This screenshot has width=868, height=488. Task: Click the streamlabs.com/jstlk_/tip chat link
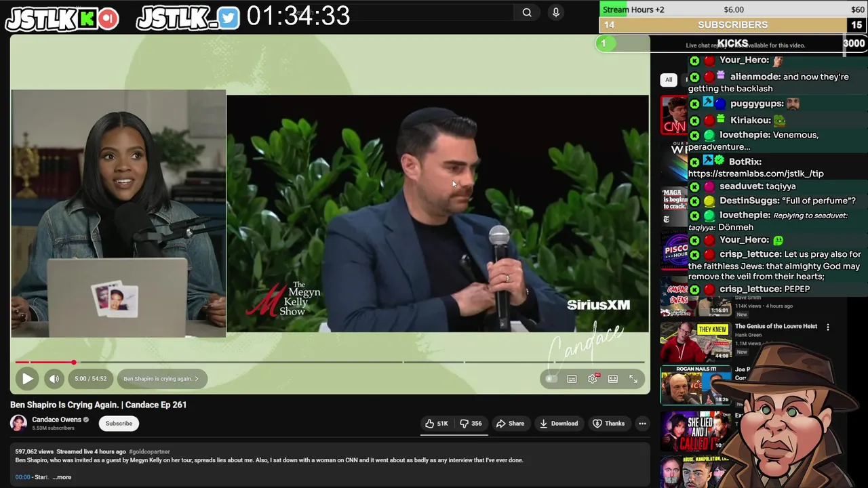point(756,174)
